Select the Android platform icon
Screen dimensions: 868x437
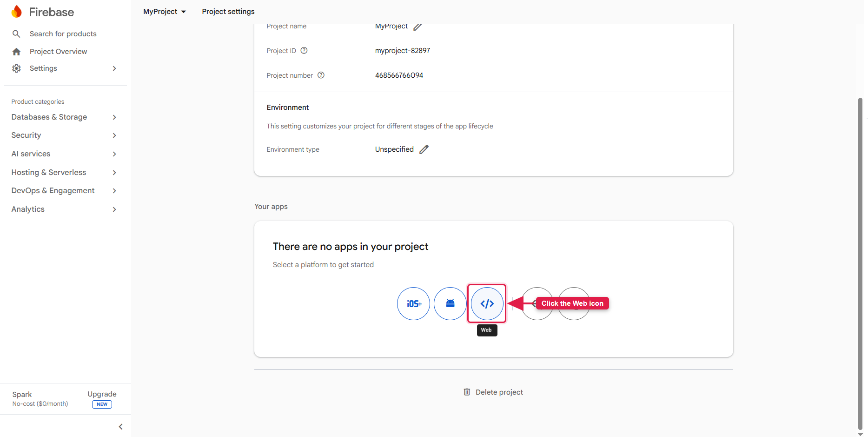point(450,303)
